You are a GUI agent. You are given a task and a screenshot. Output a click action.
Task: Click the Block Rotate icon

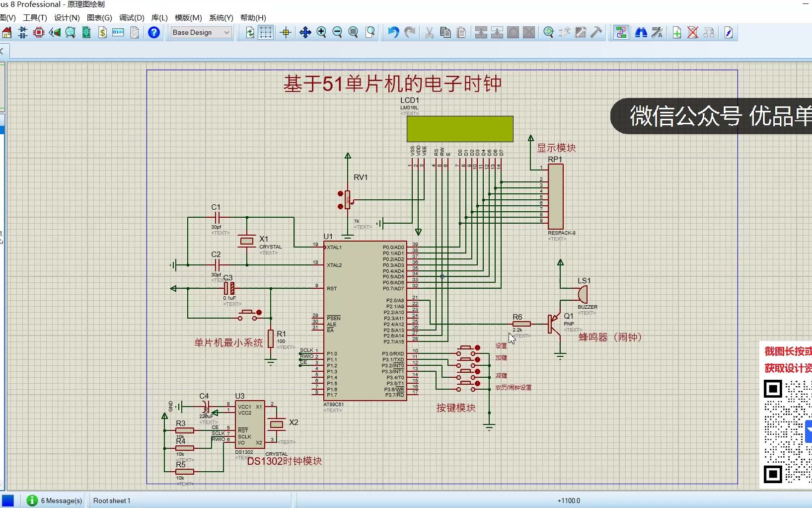(x=513, y=33)
